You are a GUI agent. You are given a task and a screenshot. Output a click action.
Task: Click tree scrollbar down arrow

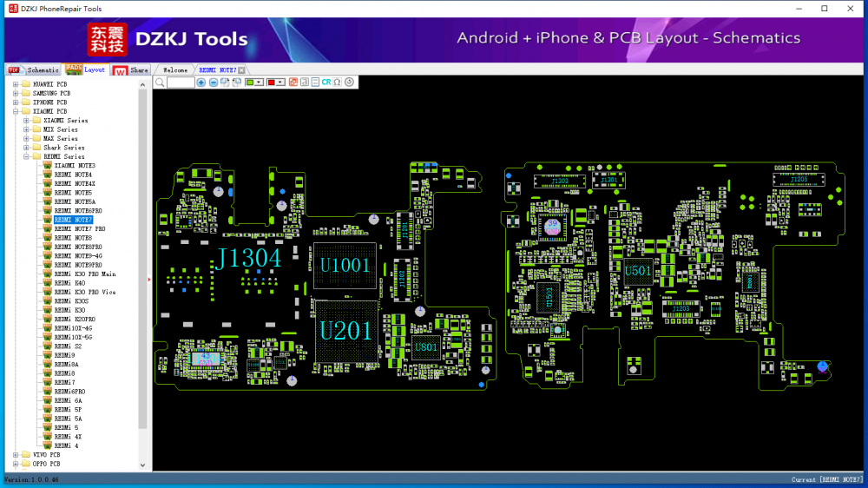[143, 465]
